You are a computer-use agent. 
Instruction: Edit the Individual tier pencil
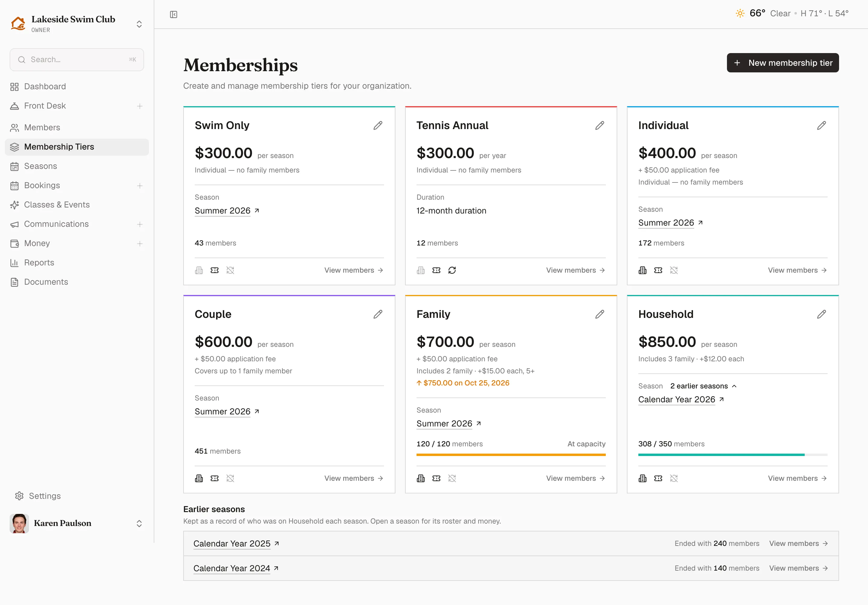(x=822, y=126)
